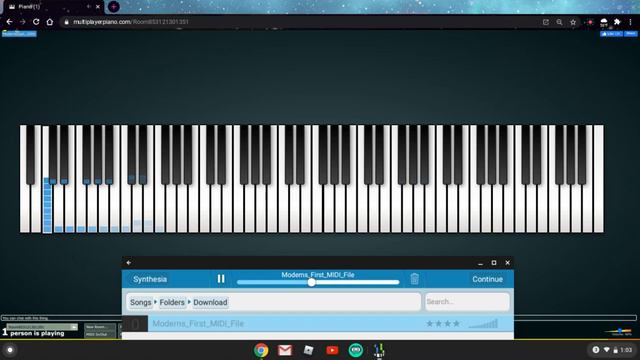Click the Synthesia title label
640x360 pixels.
click(x=150, y=279)
